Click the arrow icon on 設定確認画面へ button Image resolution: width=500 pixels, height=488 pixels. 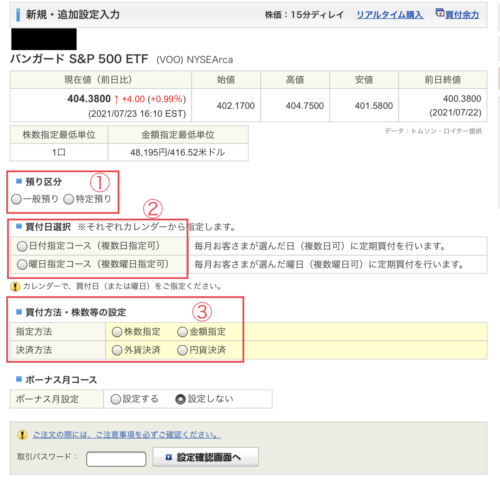(169, 457)
